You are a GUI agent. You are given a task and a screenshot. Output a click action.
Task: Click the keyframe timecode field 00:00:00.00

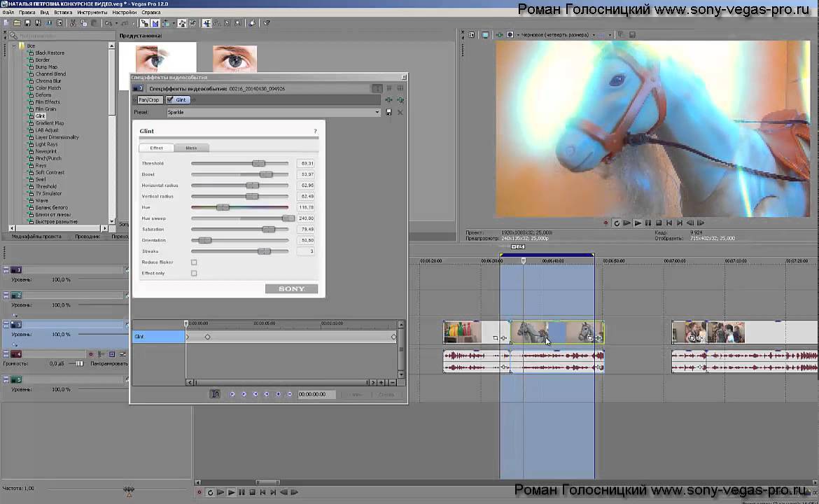click(316, 394)
